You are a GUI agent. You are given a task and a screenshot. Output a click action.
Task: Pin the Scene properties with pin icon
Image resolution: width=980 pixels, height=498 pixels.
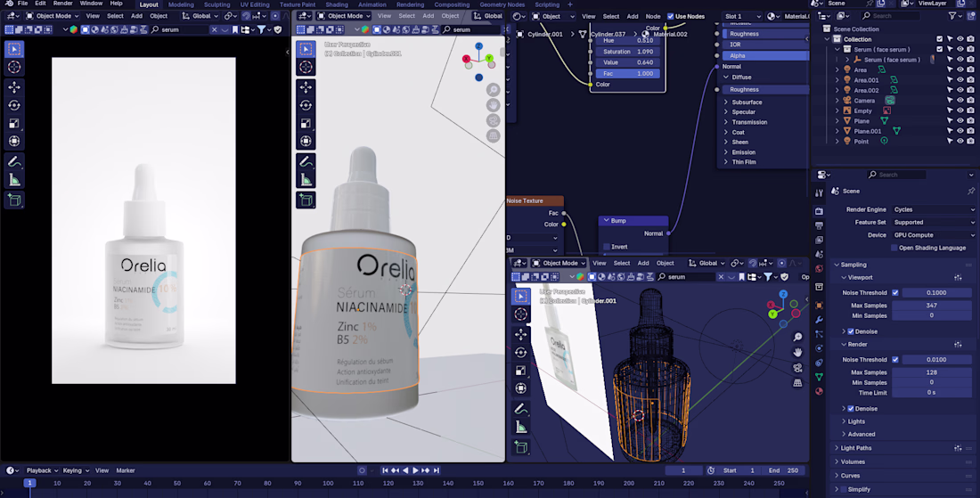[x=970, y=192]
